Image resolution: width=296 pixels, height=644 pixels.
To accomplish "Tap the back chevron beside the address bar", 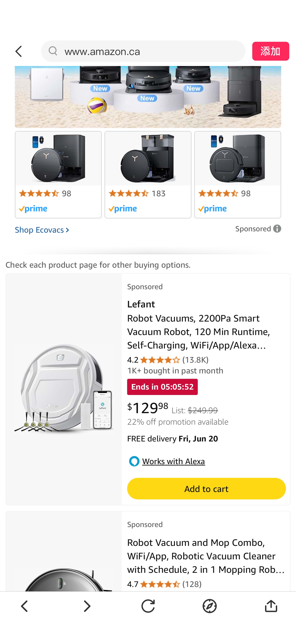I will tap(18, 51).
